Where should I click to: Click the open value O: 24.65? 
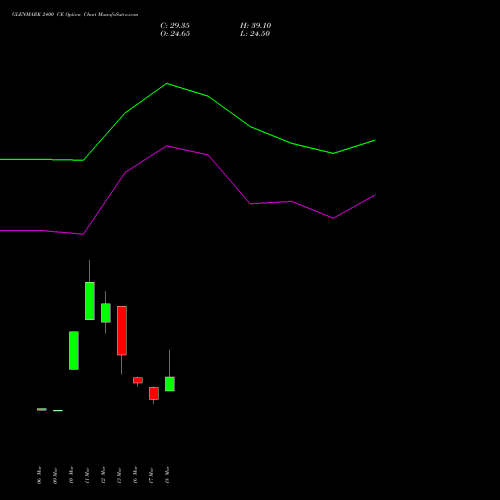click(175, 34)
